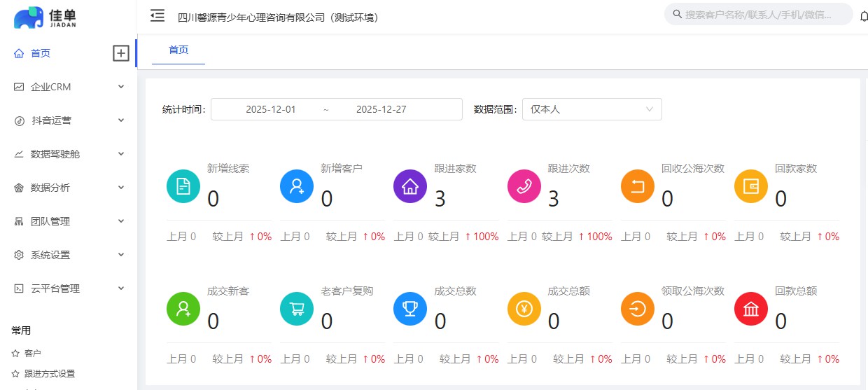Click the star icon beside 跟进方式设置

[15, 374]
